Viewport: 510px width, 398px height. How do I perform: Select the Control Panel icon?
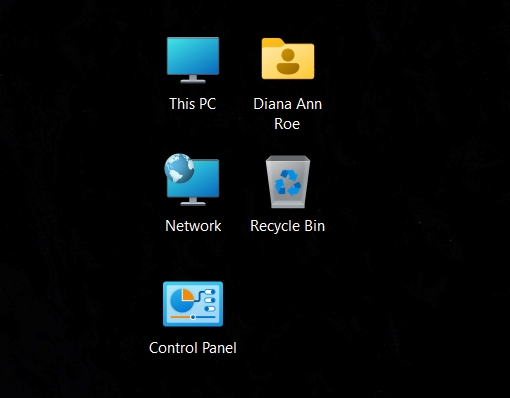coord(193,304)
